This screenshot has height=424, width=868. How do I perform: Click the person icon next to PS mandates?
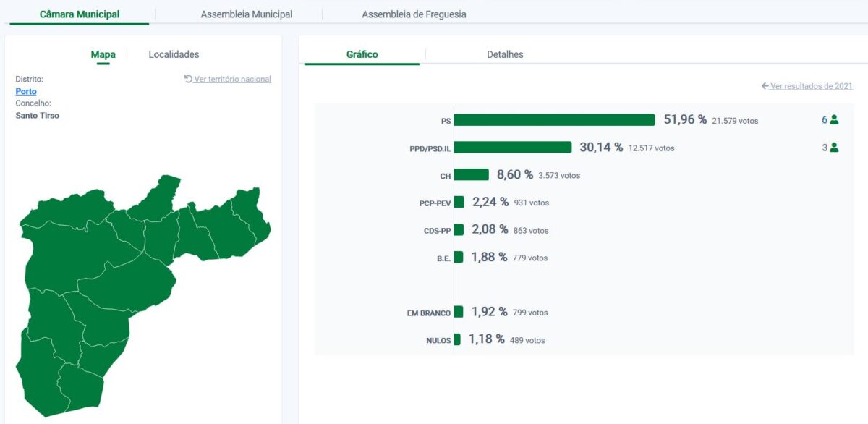click(x=834, y=120)
